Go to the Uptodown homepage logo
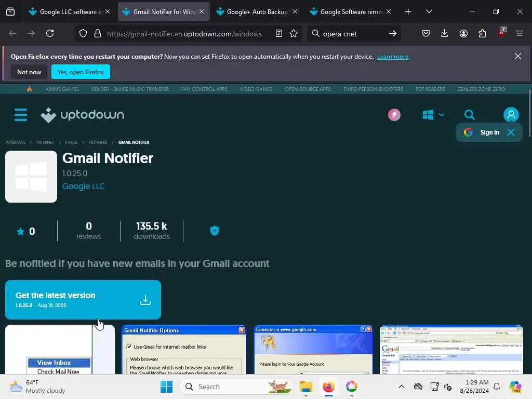This screenshot has height=399, width=532. (83, 115)
